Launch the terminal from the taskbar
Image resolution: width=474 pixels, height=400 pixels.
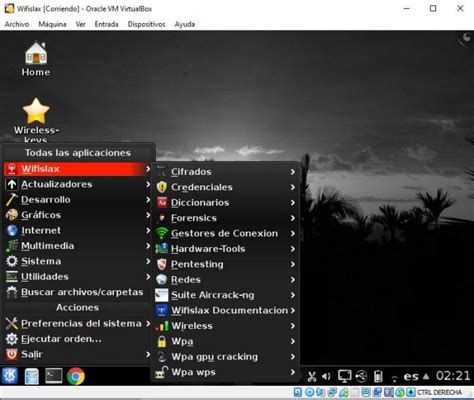tap(54, 376)
